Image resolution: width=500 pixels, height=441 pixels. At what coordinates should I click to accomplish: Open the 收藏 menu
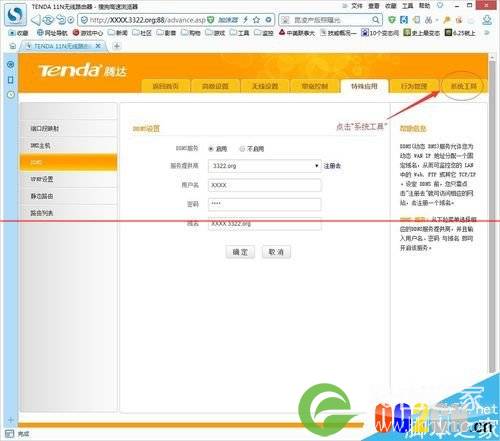point(391,6)
